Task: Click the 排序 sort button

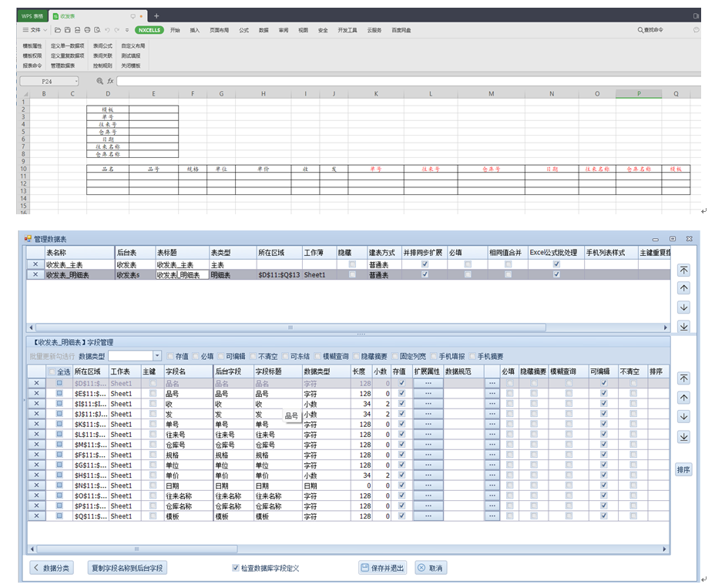Action: (x=683, y=469)
